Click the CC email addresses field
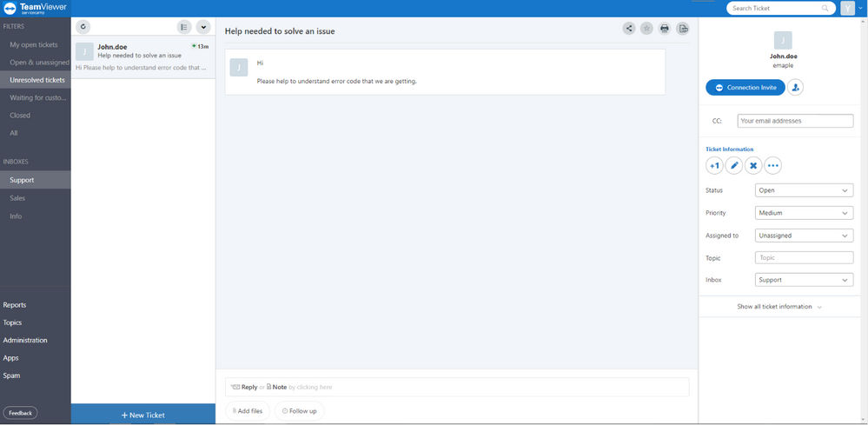This screenshot has height=425, width=868. point(796,121)
